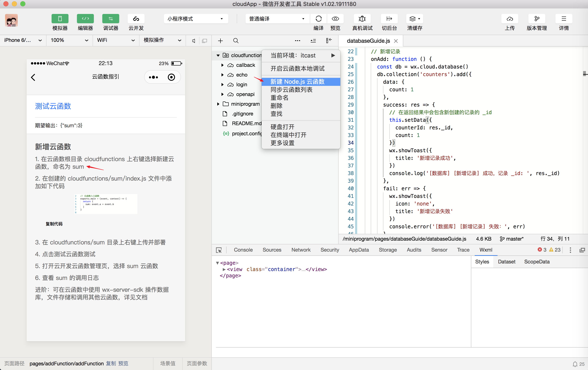Click the 编译 compile refresh icon
Screen dimensions: 588x370
coord(319,19)
